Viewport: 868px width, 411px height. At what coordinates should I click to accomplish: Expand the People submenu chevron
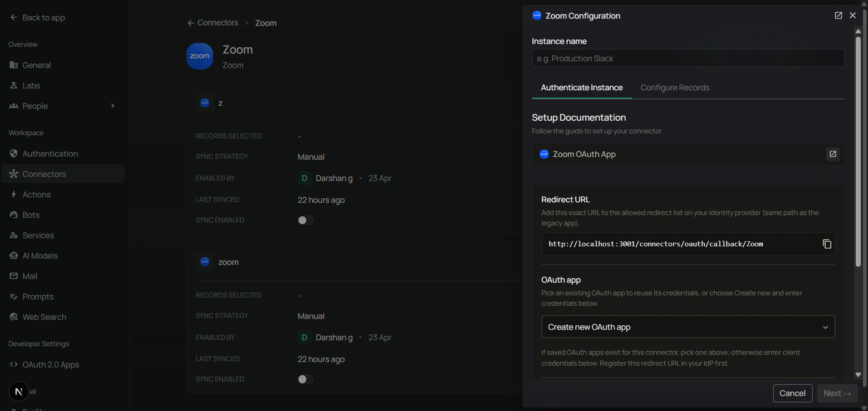[x=113, y=106]
